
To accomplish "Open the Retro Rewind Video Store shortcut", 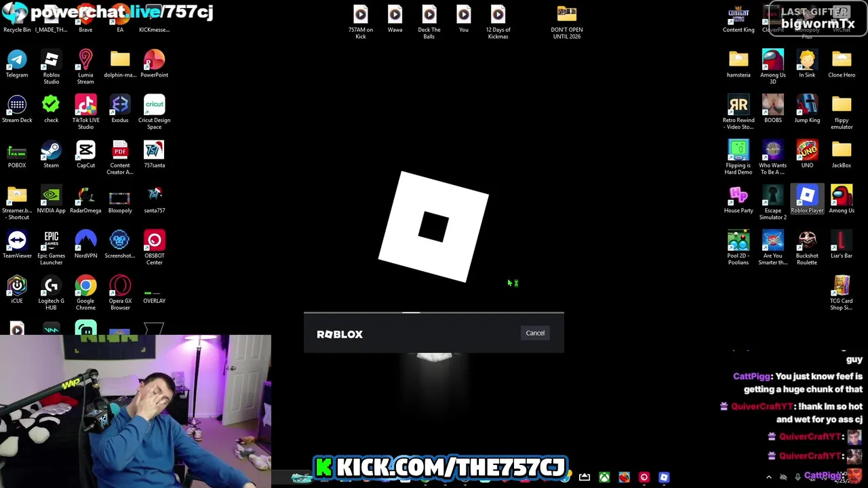I will [x=738, y=112].
